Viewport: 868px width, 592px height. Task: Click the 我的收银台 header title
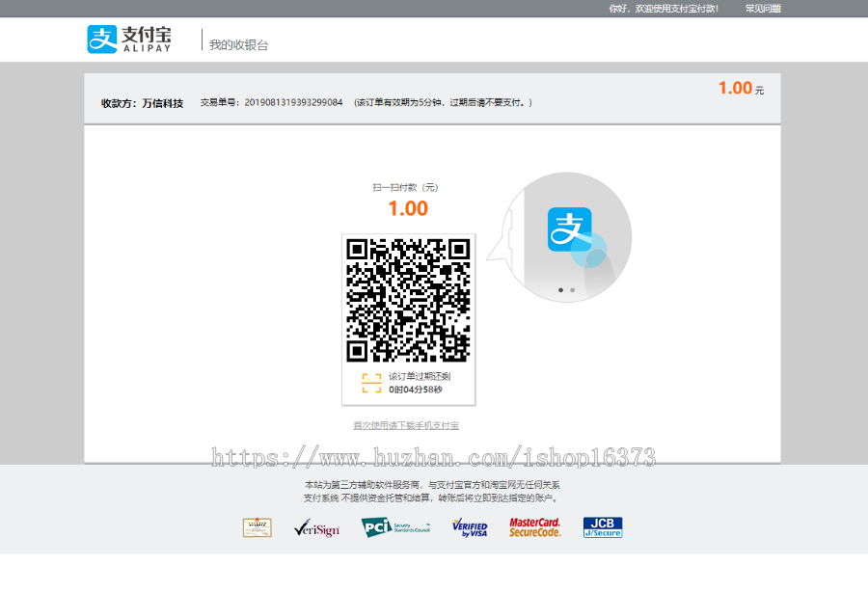click(x=238, y=44)
